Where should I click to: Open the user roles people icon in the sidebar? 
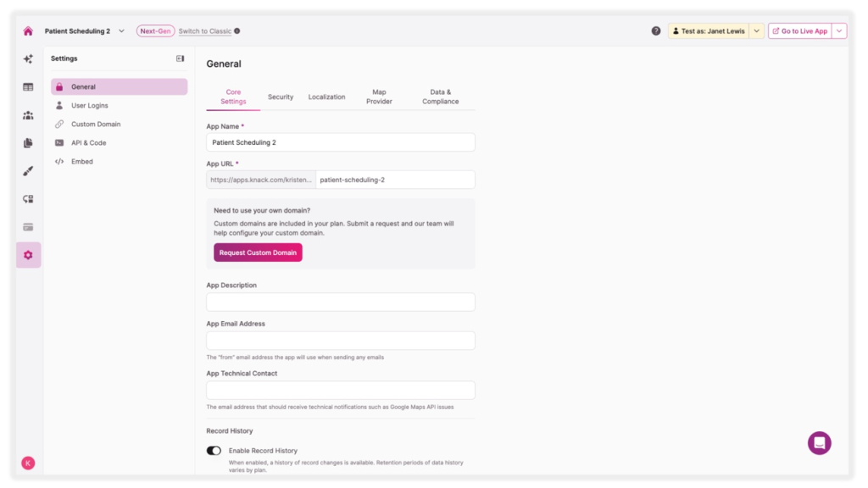[x=28, y=115]
